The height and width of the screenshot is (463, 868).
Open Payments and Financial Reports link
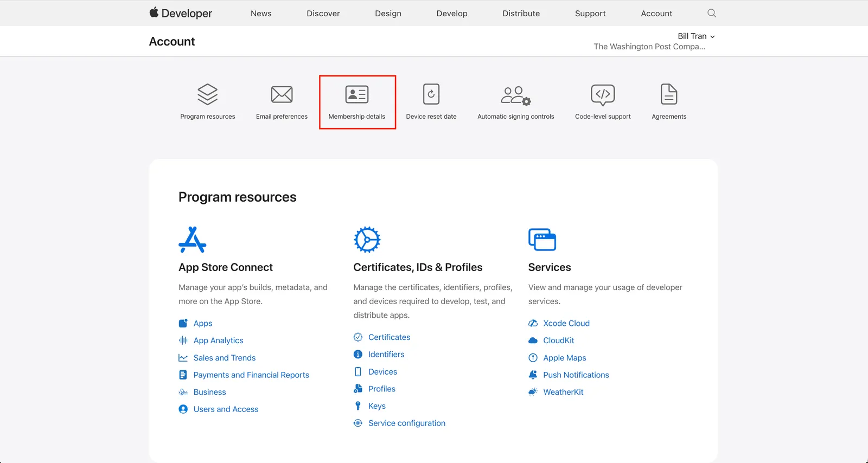click(251, 375)
